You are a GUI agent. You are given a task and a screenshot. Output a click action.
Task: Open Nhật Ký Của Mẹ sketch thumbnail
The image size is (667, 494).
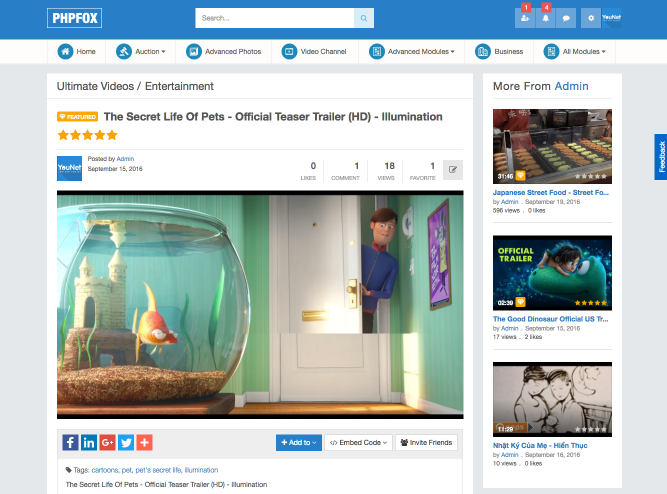[x=553, y=400]
